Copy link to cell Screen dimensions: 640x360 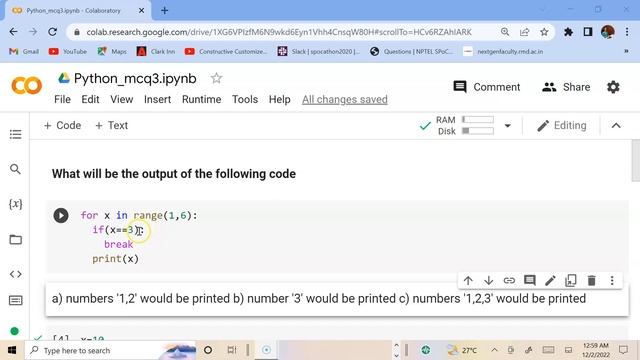(509, 280)
